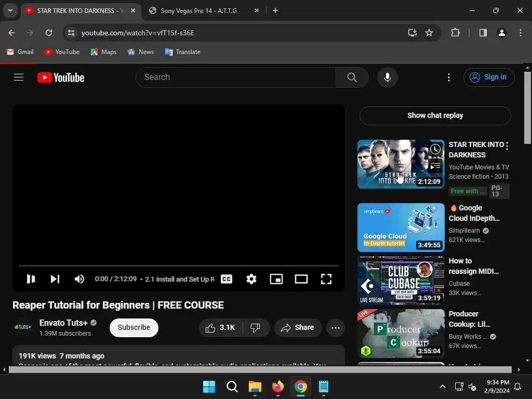Viewport: 532px width, 399px height.
Task: Open Maps bookmark
Action: point(103,52)
